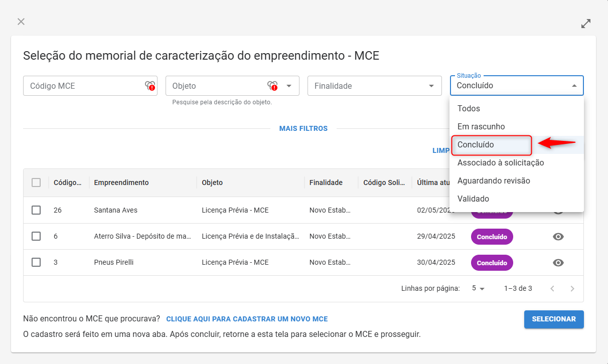
Task: Go to the previous page of results
Action: [x=552, y=289]
